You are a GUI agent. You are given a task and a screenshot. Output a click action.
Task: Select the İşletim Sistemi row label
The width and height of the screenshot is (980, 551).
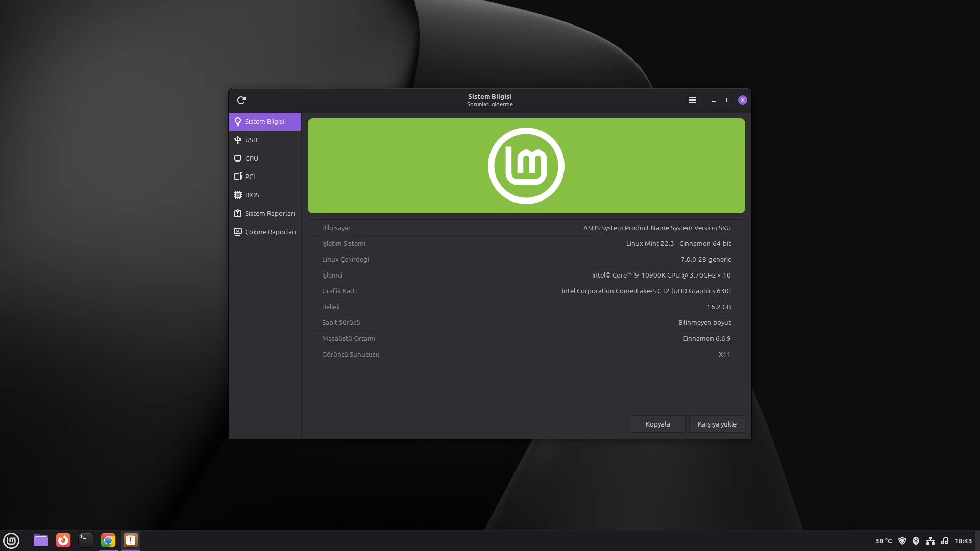click(344, 243)
